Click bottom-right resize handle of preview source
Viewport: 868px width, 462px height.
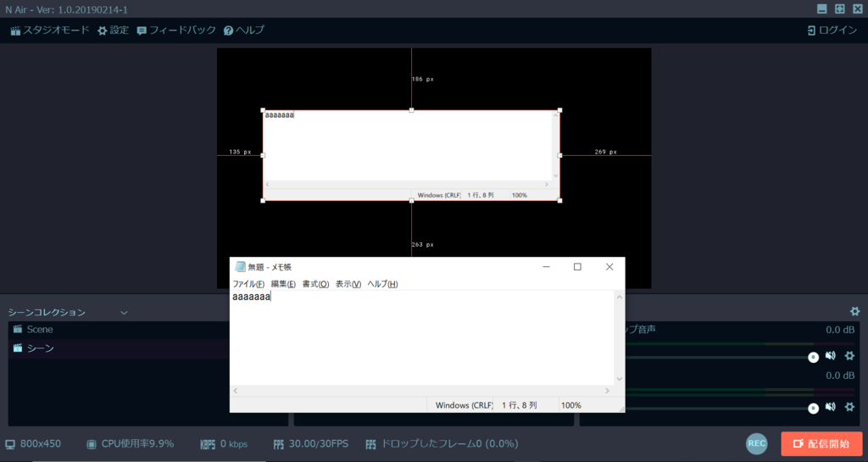click(559, 201)
